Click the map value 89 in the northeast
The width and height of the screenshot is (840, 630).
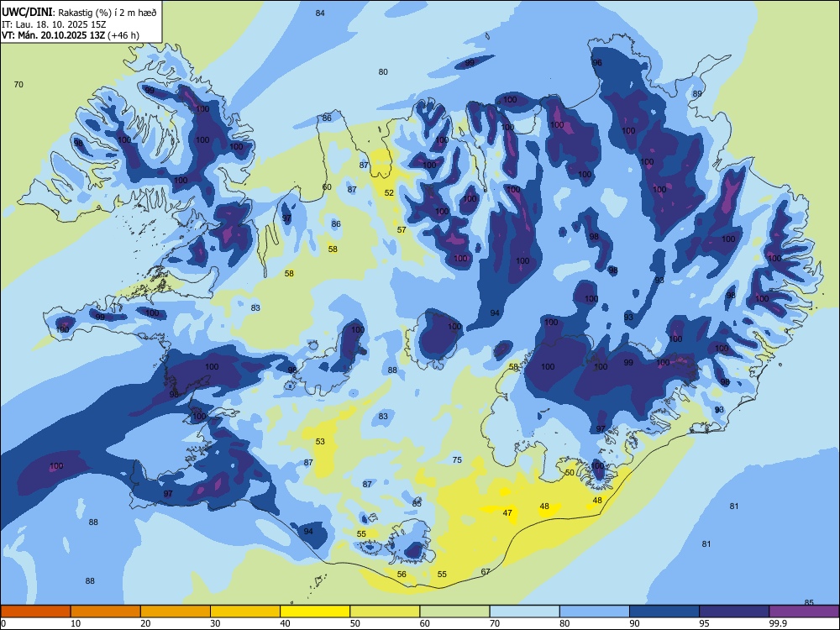coord(697,94)
